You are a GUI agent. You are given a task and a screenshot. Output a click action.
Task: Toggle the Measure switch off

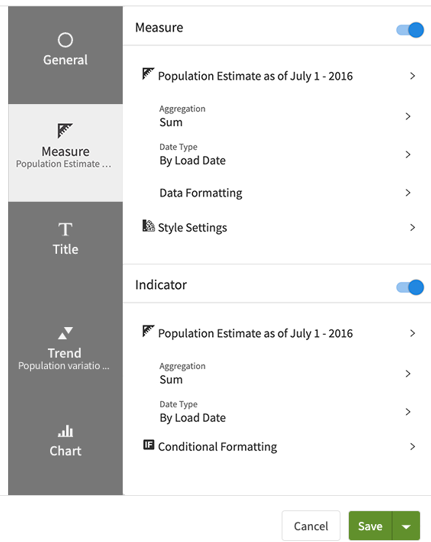[x=410, y=30]
